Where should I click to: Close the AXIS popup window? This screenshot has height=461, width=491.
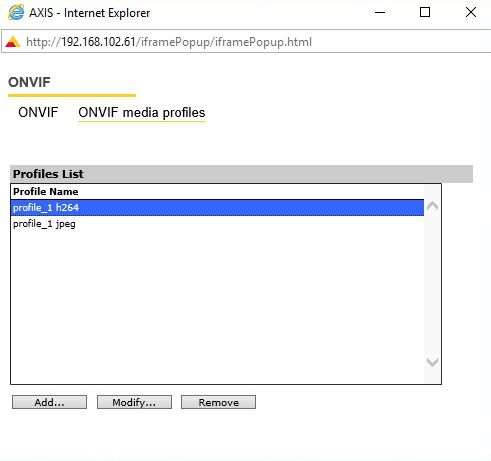point(471,12)
